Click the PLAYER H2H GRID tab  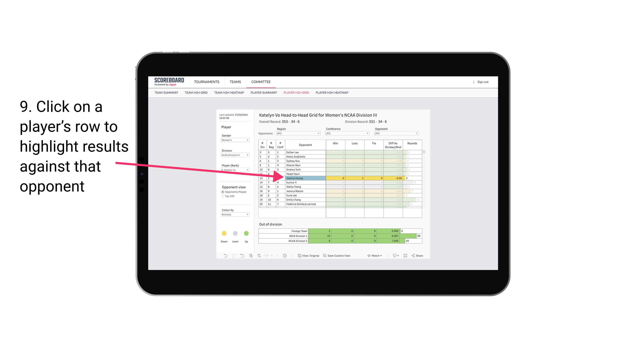tap(296, 92)
